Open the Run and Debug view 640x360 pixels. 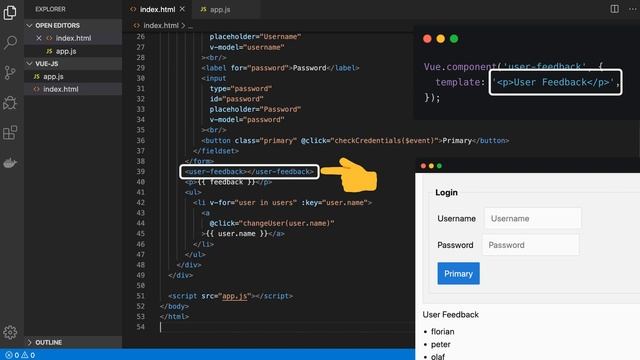pos(10,103)
